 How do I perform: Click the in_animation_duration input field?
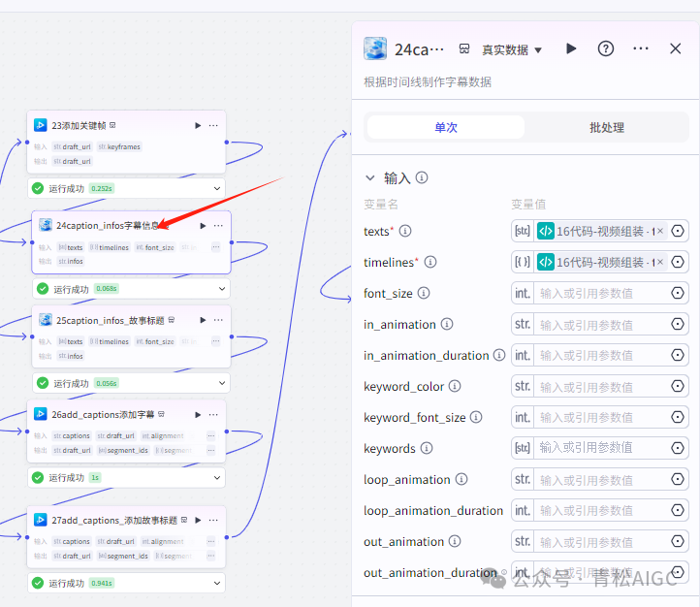600,355
